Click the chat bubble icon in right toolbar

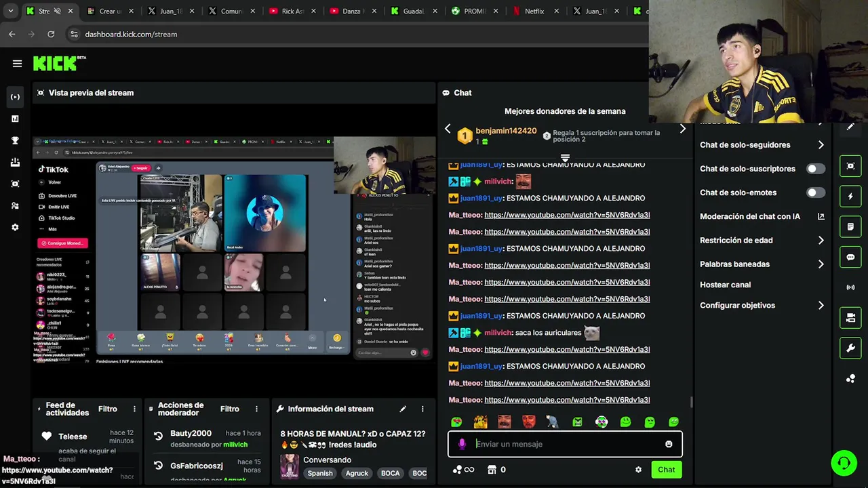(850, 258)
